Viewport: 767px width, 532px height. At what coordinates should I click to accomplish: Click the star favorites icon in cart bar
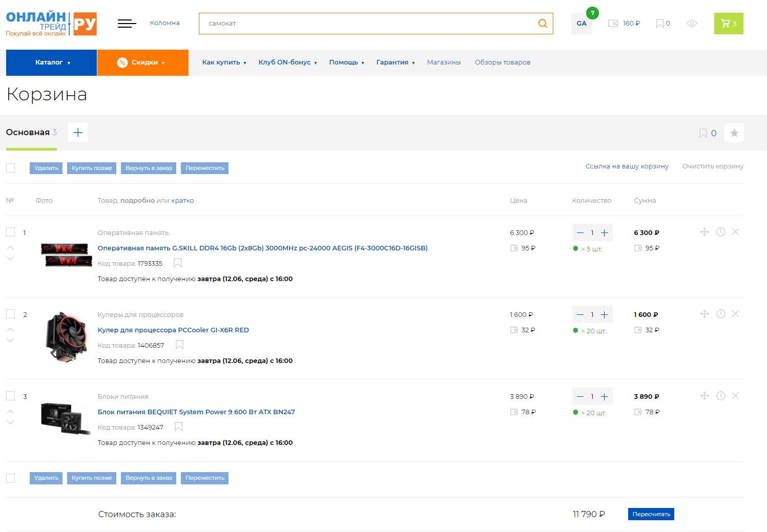pos(734,133)
